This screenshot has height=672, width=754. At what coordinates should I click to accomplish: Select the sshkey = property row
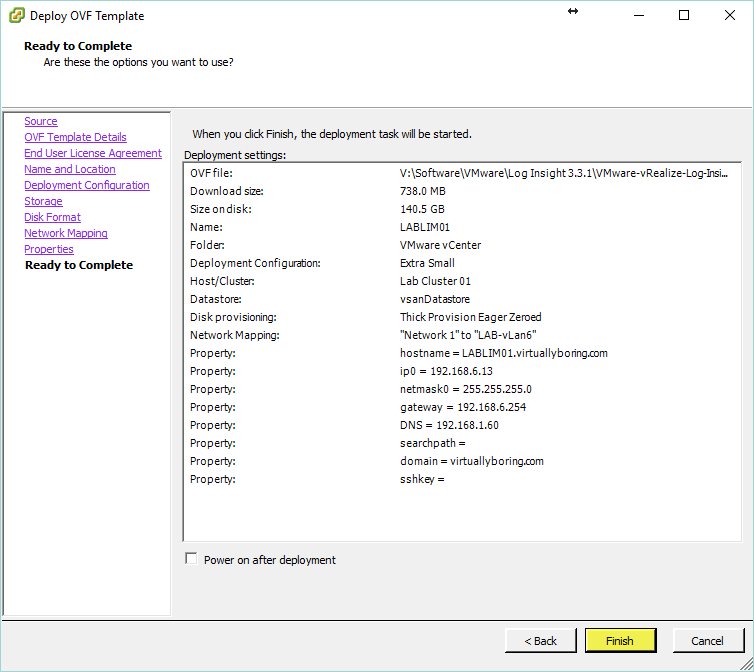click(422, 479)
